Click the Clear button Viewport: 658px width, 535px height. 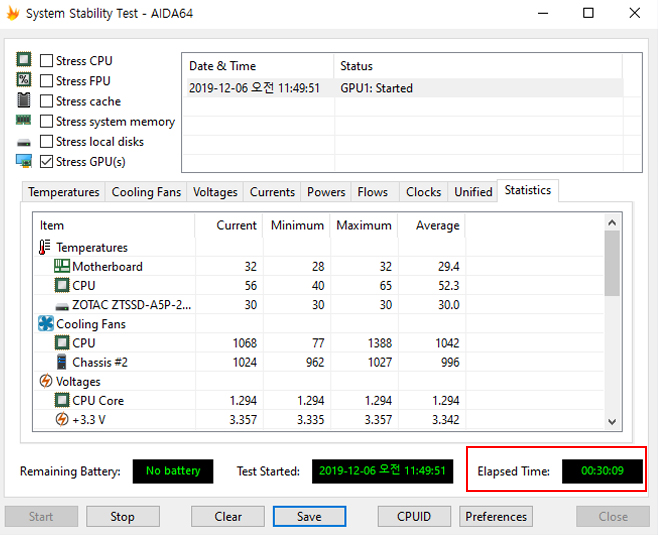tap(228, 516)
